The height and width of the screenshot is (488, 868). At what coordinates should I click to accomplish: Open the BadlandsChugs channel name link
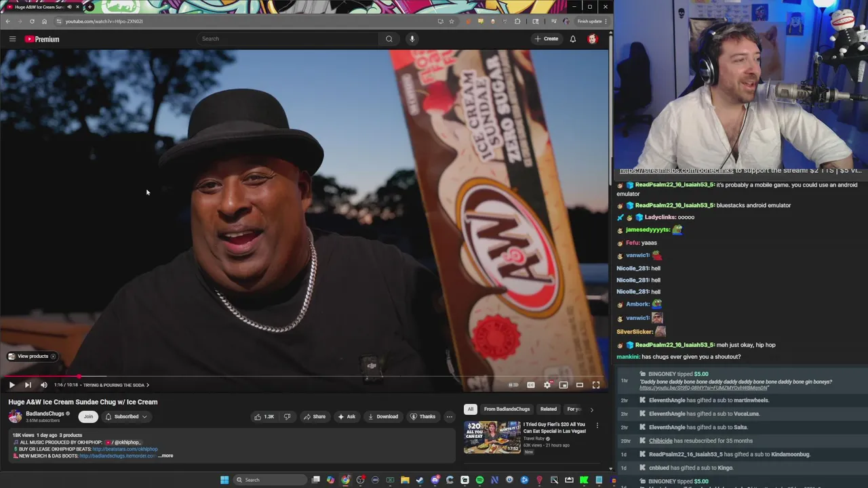45,413
